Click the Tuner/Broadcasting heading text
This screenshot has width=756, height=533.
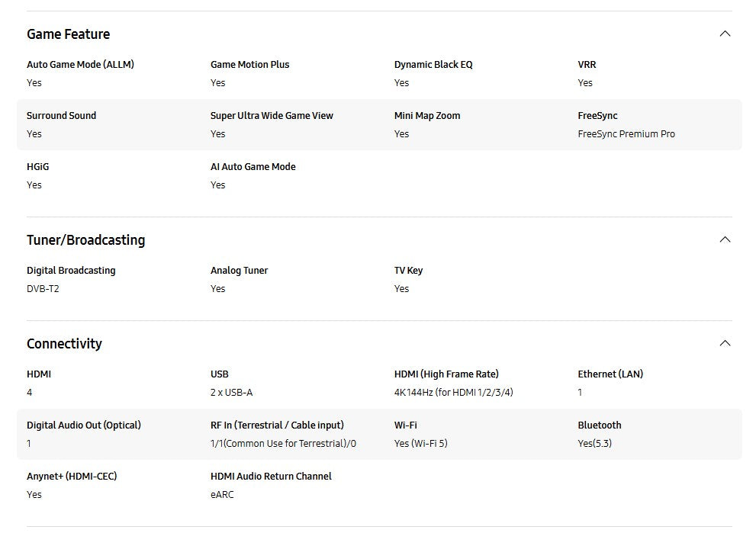click(x=85, y=240)
